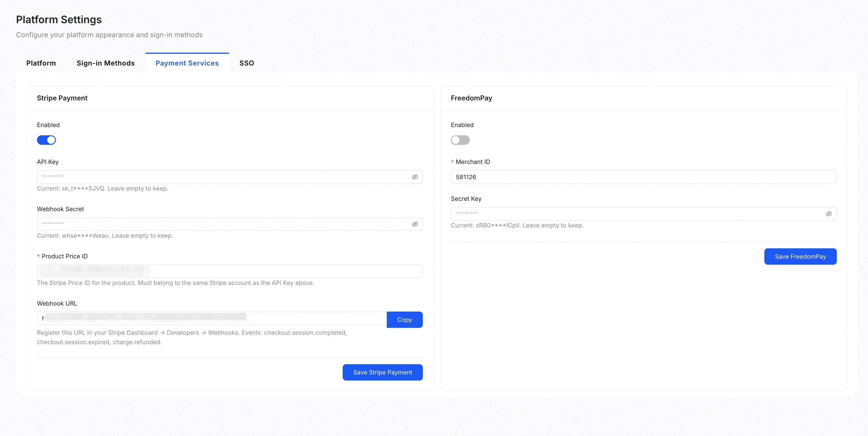Focus the Webhook Secret input

pos(230,224)
